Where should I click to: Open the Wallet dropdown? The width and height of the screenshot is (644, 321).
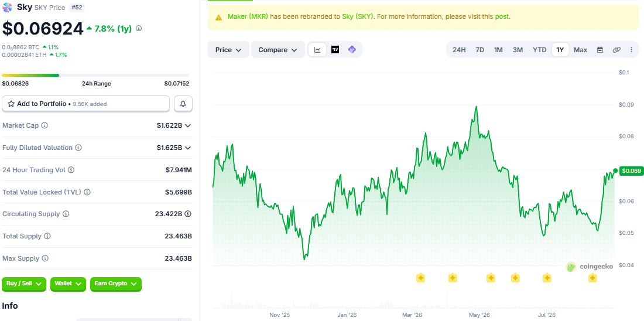pyautogui.click(x=68, y=284)
